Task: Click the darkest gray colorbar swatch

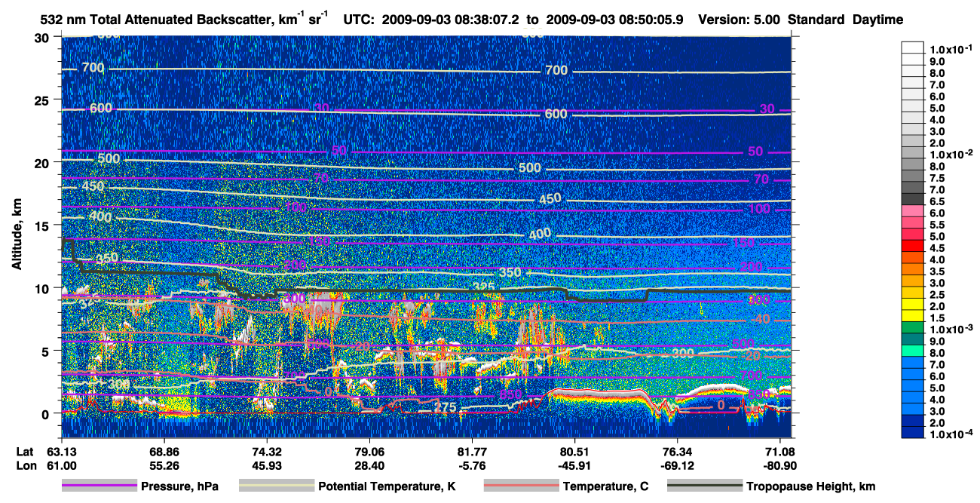Action: pos(912,199)
